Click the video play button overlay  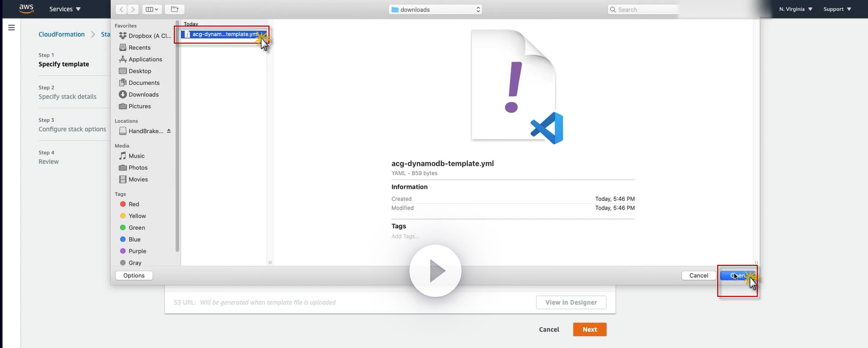(435, 271)
